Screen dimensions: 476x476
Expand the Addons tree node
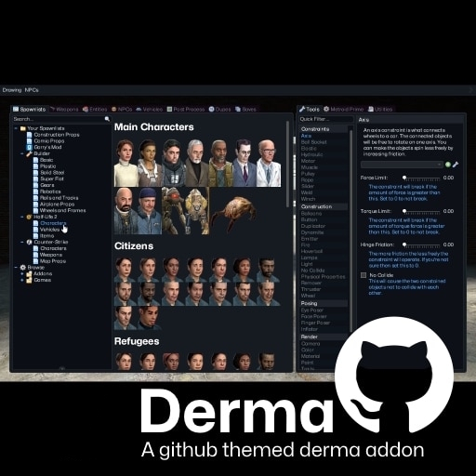(x=22, y=273)
